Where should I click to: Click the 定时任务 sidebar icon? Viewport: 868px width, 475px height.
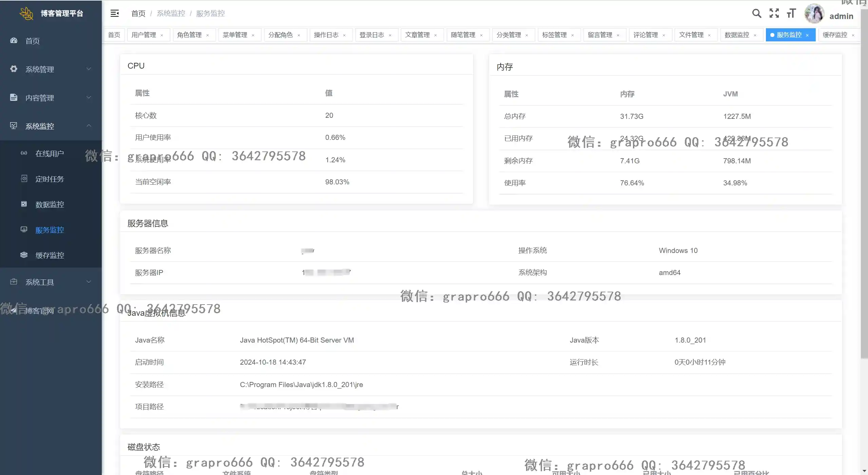pos(24,179)
